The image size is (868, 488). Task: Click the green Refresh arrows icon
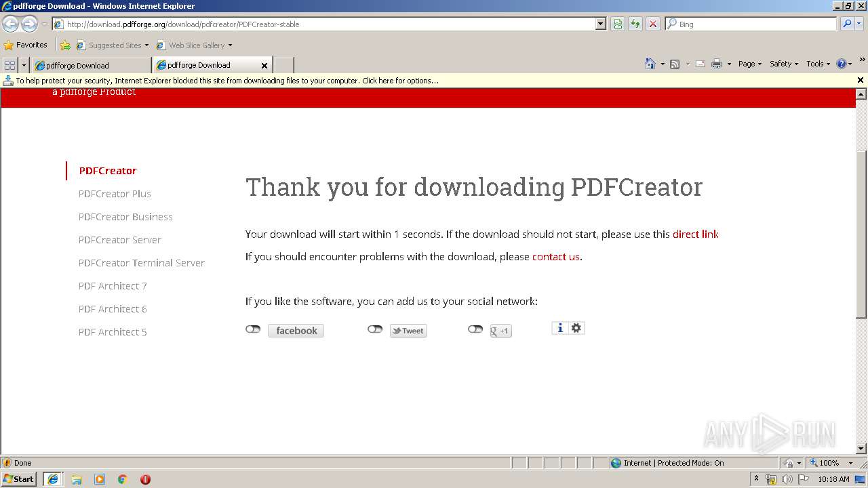coord(635,24)
